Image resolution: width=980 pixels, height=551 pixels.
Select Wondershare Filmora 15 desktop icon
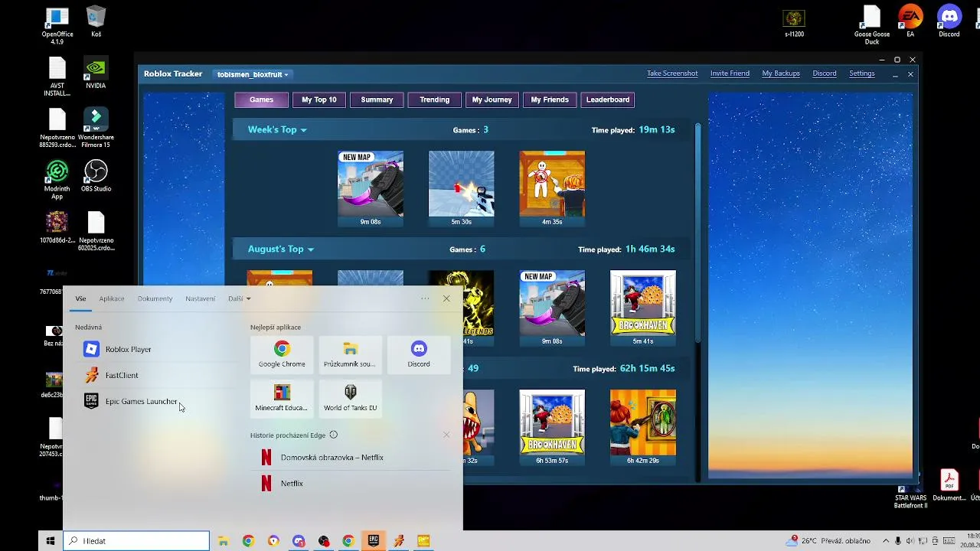click(96, 129)
